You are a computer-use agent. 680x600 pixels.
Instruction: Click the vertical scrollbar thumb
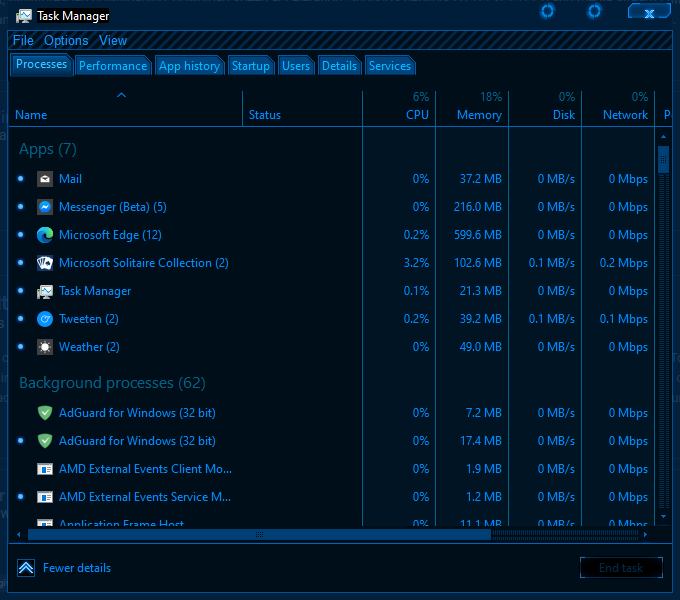pos(663,160)
